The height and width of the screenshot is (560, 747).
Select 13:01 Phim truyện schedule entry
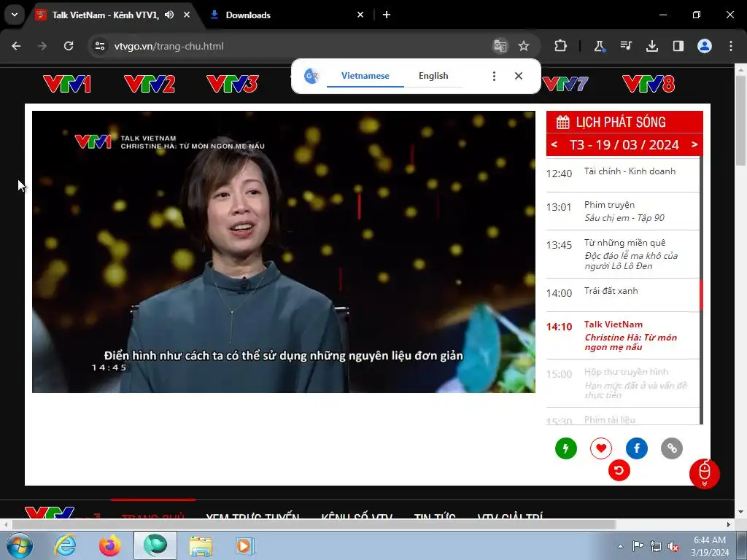coord(622,211)
